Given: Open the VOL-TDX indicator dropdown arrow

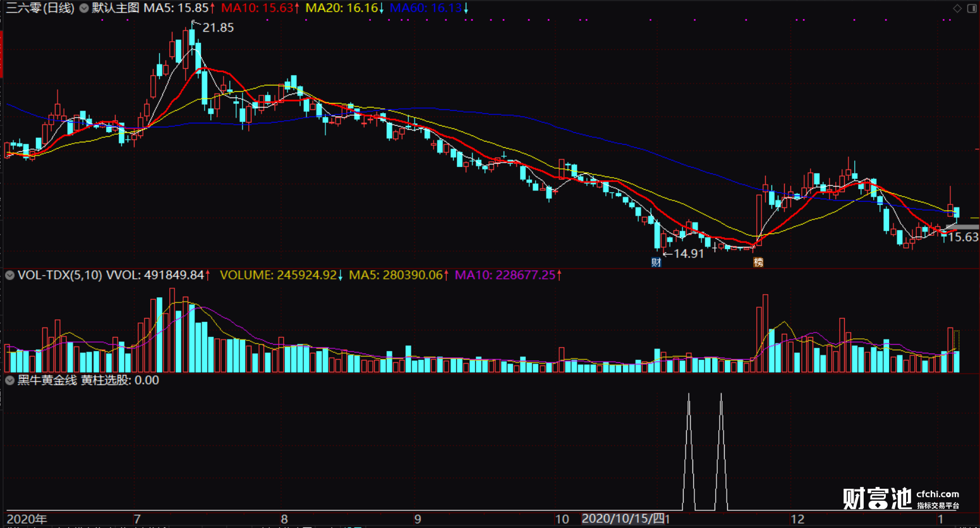Looking at the screenshot, I should tap(10, 275).
